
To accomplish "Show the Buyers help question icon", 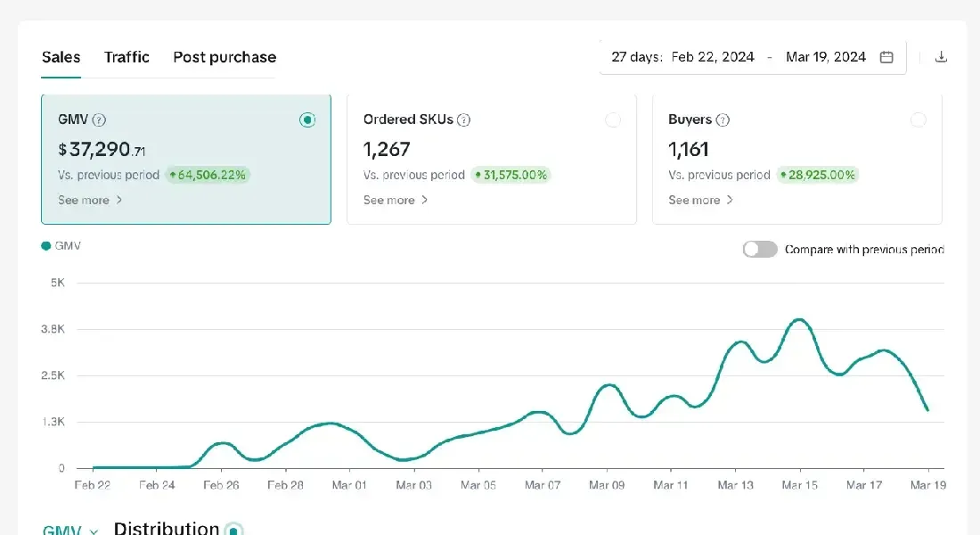I will (723, 119).
